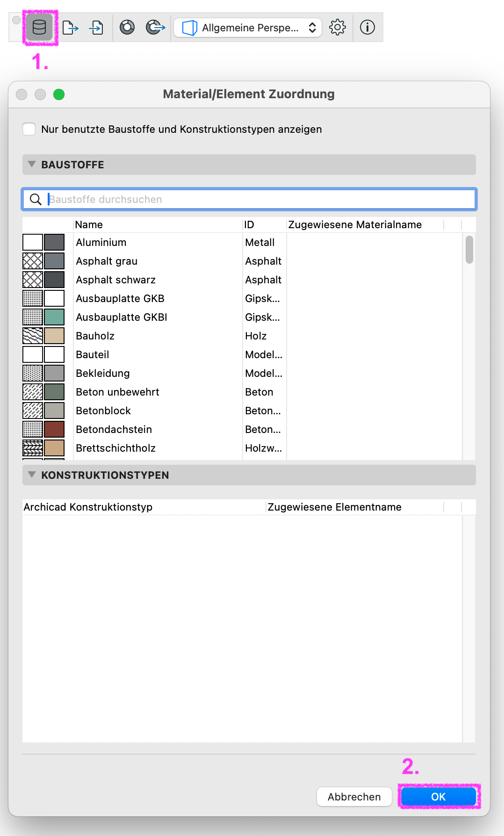504x836 pixels.
Task: Click the Betondachstein red-brown color swatch
Action: point(54,430)
